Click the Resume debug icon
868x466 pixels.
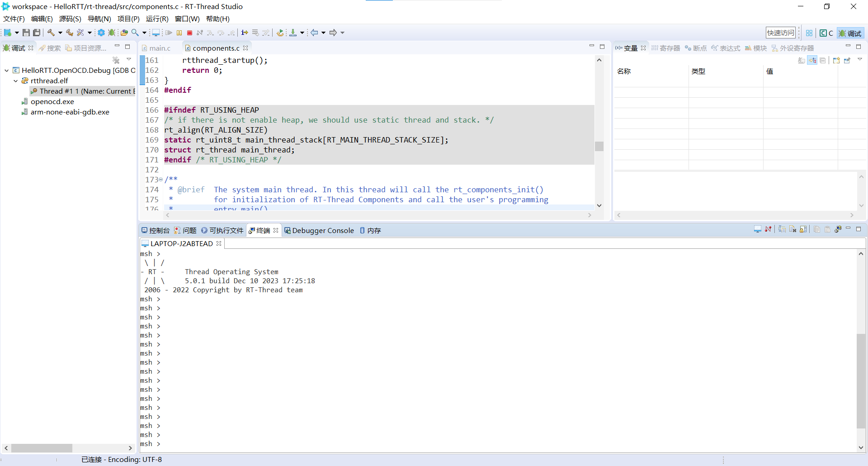point(169,33)
